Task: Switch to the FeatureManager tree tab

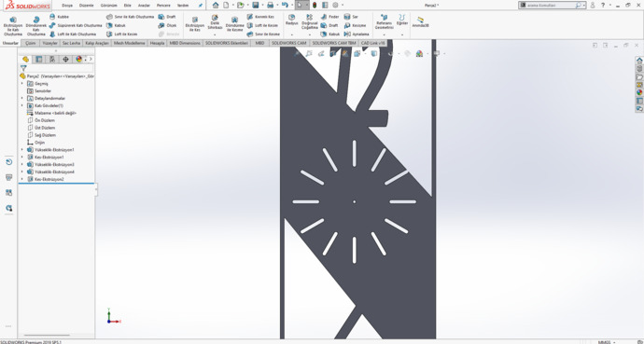Action: tap(26, 60)
